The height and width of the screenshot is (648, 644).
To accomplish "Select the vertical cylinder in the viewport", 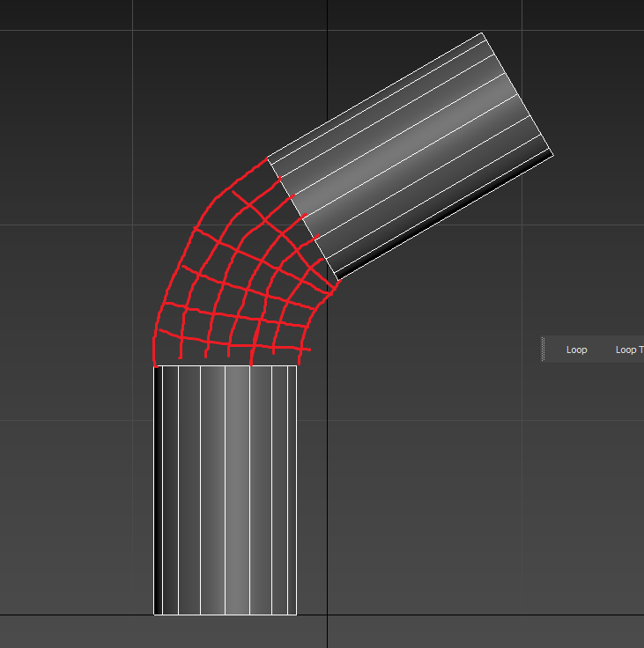I will 225,490.
